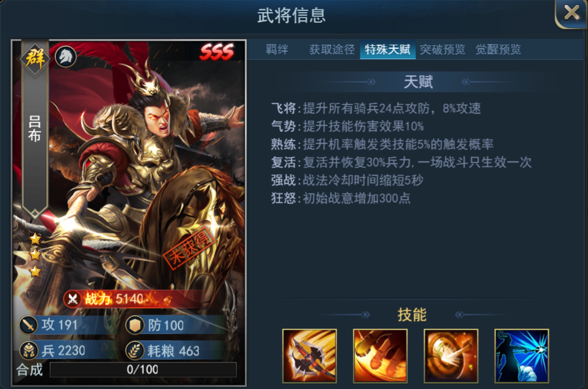
Task: View the shield impact skill icon
Action: click(x=451, y=355)
